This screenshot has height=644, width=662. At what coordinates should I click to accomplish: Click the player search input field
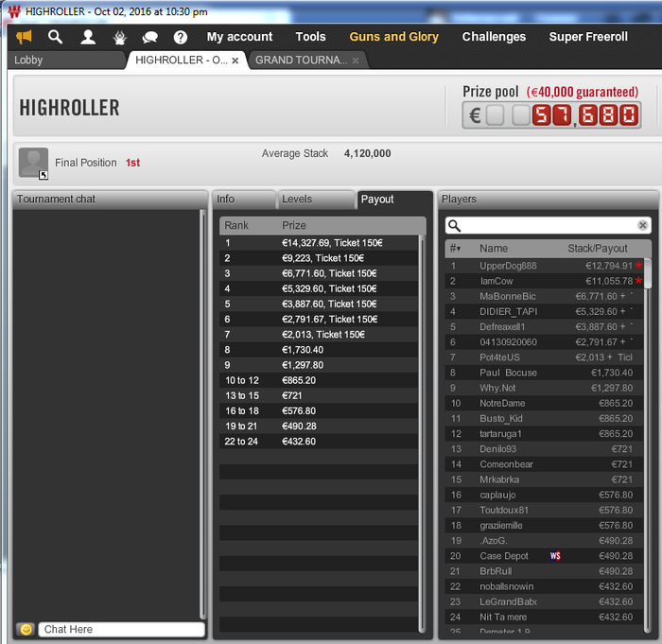[x=548, y=225]
